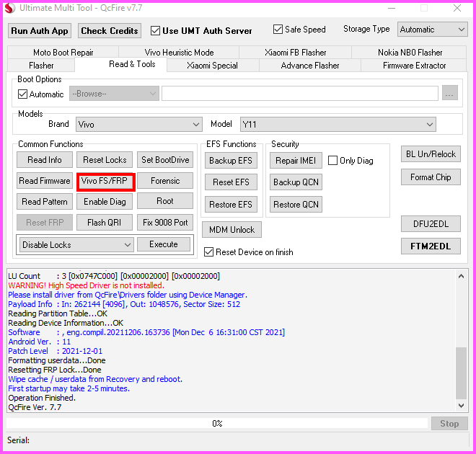Click the log scroll down arrow
This screenshot has width=476, height=454.
[461, 406]
